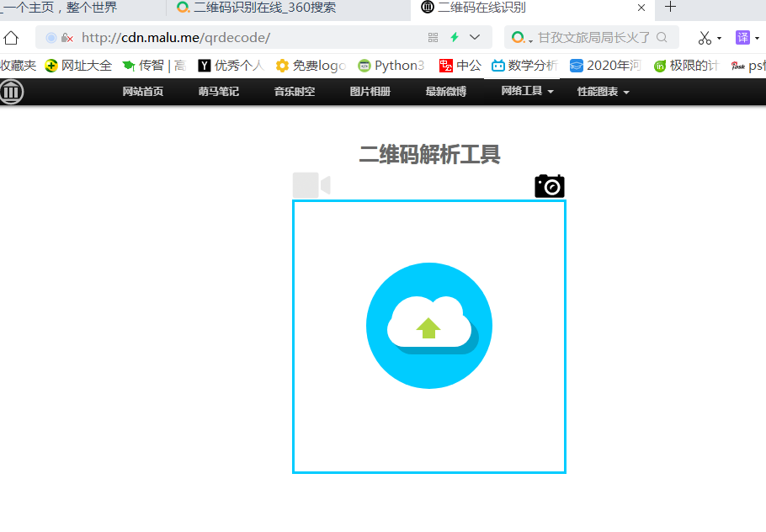Visit the 图片相册 page link
This screenshot has height=532, width=766.
pyautogui.click(x=369, y=91)
